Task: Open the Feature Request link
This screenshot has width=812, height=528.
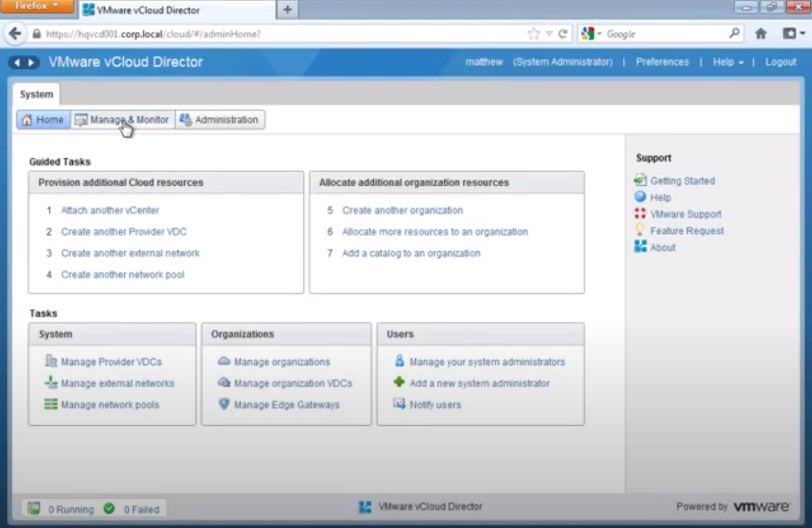Action: pos(687,231)
